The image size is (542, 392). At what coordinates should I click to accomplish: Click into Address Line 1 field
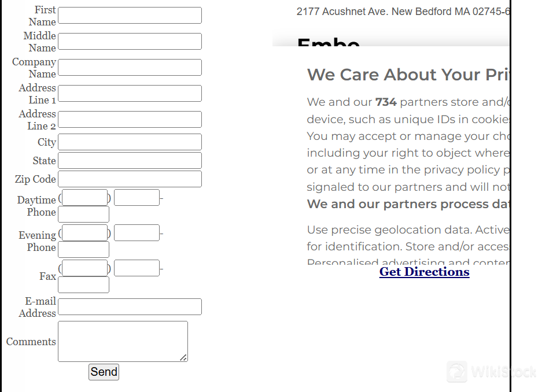coord(130,93)
